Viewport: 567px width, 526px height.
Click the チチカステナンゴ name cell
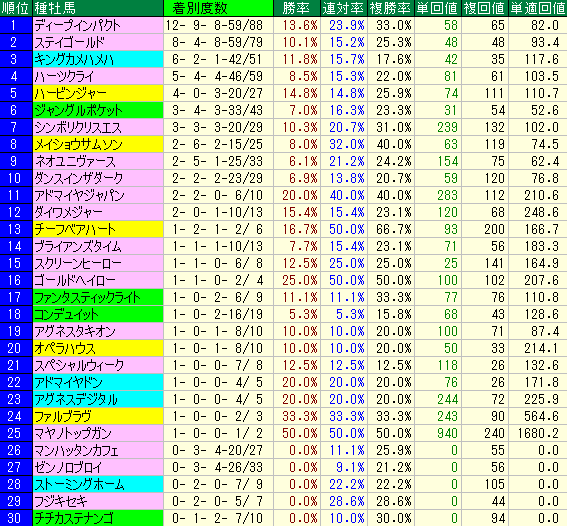[98, 518]
